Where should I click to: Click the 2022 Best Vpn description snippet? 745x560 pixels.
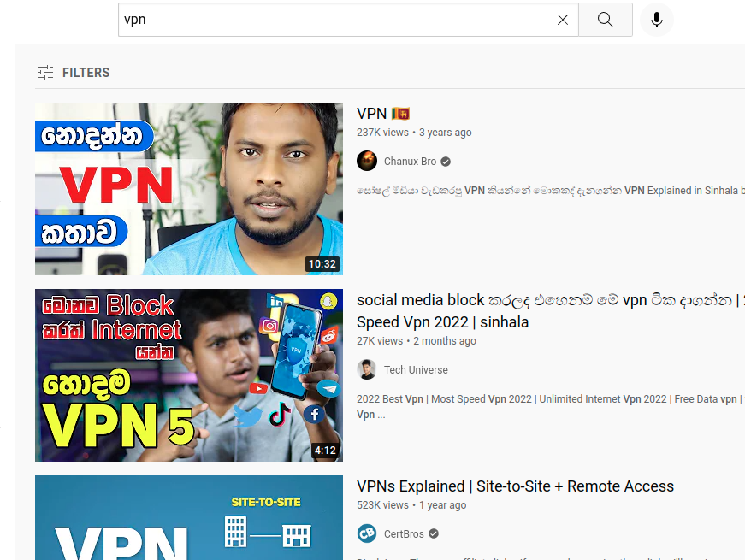click(551, 407)
